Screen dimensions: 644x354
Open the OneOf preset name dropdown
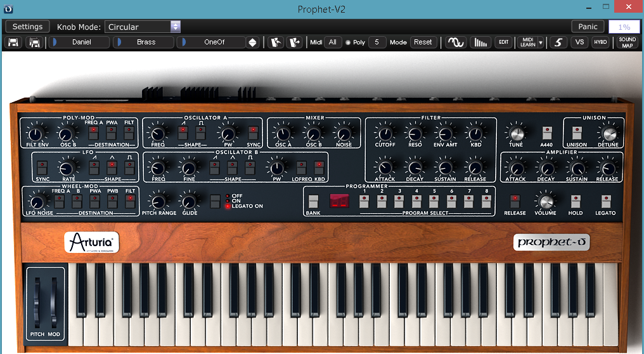[x=211, y=43]
